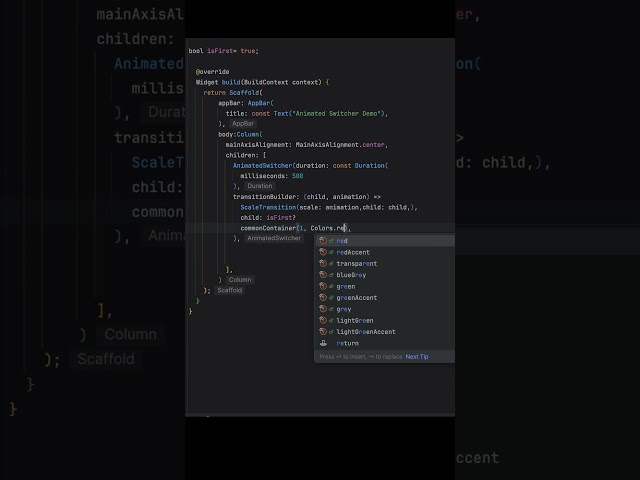Click the "Animated Switcher Demo" string
640x480 pixels.
(338, 113)
